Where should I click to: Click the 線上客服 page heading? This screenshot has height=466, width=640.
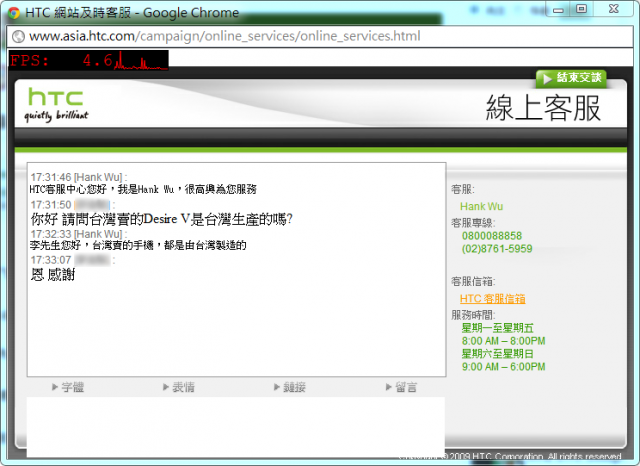543,108
